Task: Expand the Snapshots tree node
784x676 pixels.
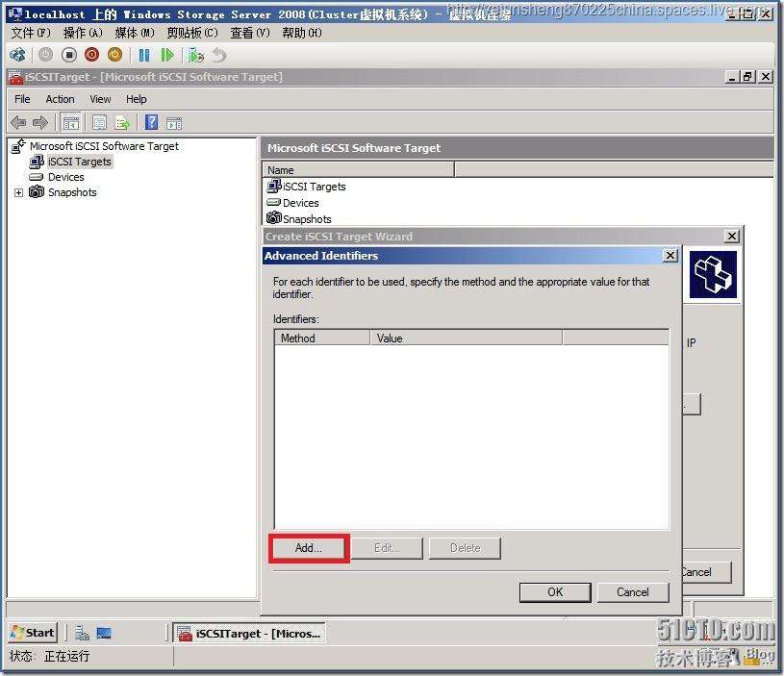Action: tap(18, 192)
